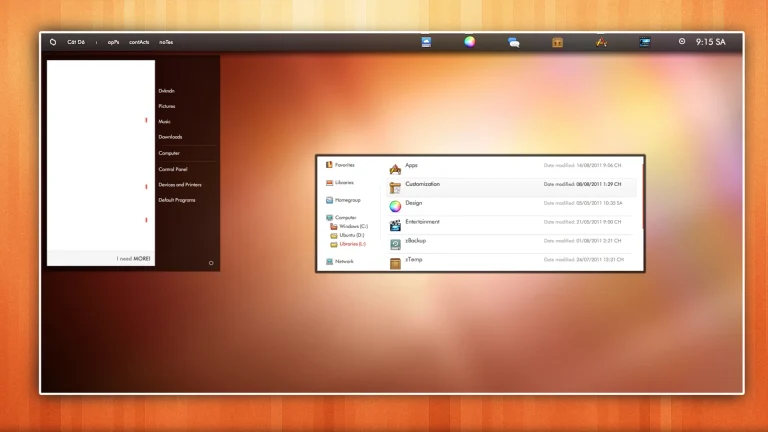Click date modified 08/08/2011 1:29 CH
Image resolution: width=768 pixels, height=432 pixels.
[x=582, y=184]
